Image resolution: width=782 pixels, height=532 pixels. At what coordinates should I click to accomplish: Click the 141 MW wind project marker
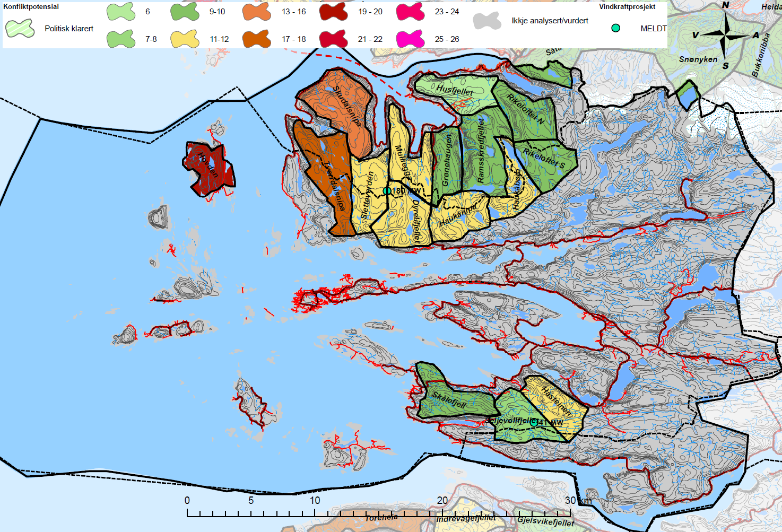click(x=534, y=423)
